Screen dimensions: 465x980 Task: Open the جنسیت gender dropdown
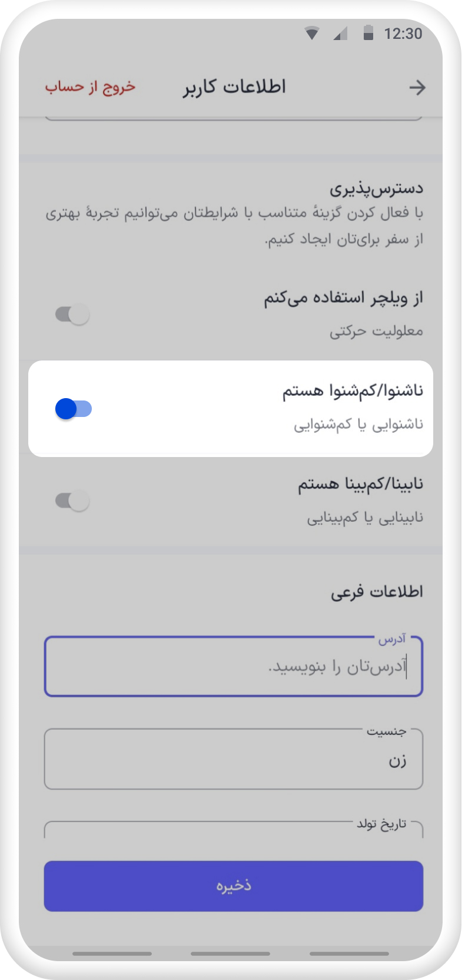click(x=234, y=759)
